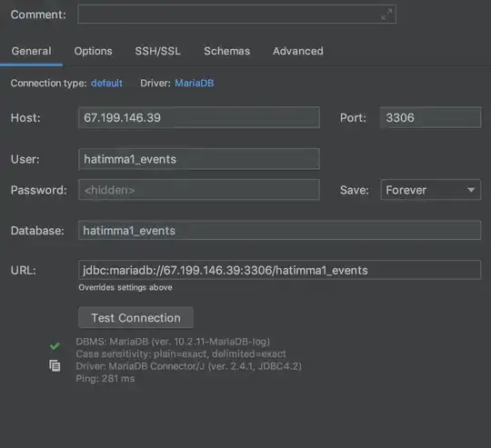491x448 pixels.
Task: Go to the Schemas tab
Action: (226, 51)
